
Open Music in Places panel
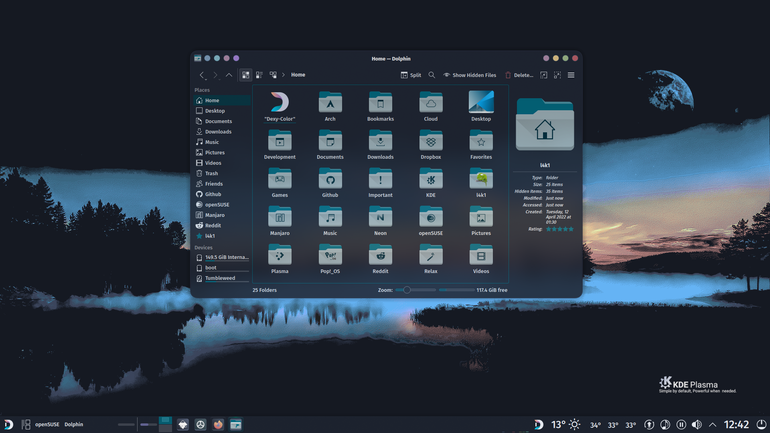tap(222, 142)
